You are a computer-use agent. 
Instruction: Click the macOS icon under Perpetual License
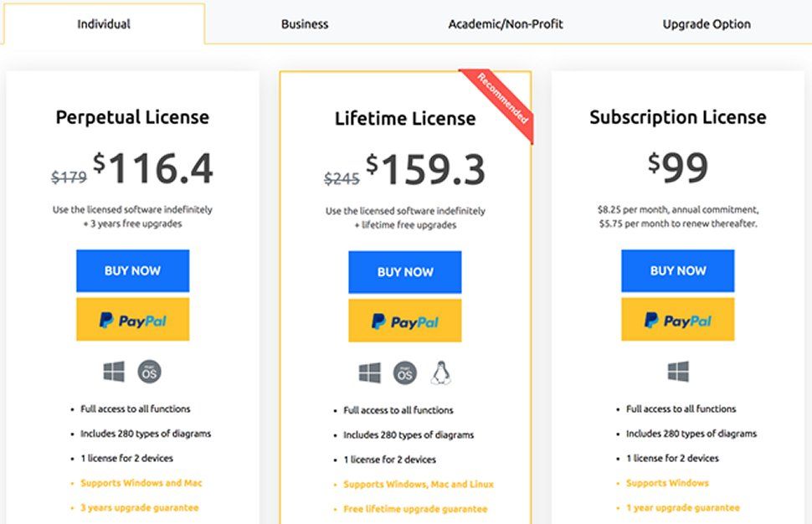coord(149,372)
